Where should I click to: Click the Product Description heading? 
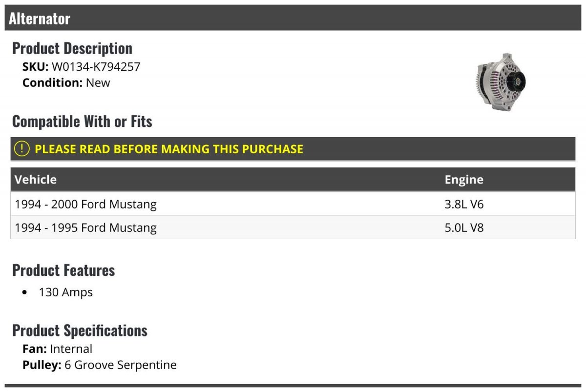tap(72, 48)
